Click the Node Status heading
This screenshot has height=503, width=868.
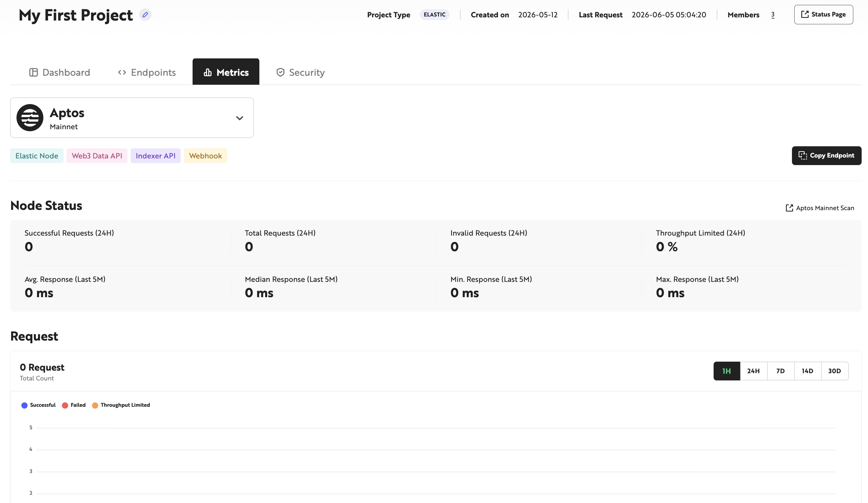46,206
